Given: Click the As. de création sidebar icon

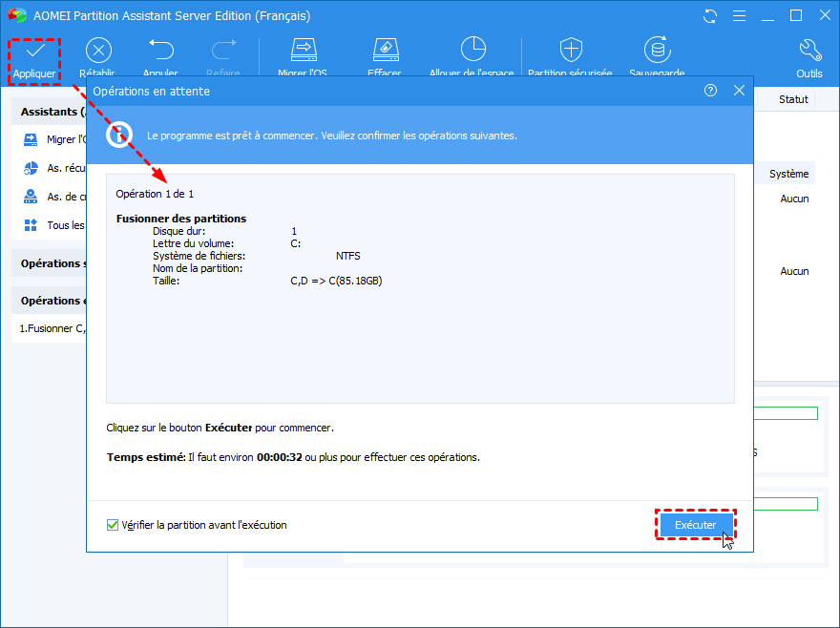Looking at the screenshot, I should coord(31,197).
